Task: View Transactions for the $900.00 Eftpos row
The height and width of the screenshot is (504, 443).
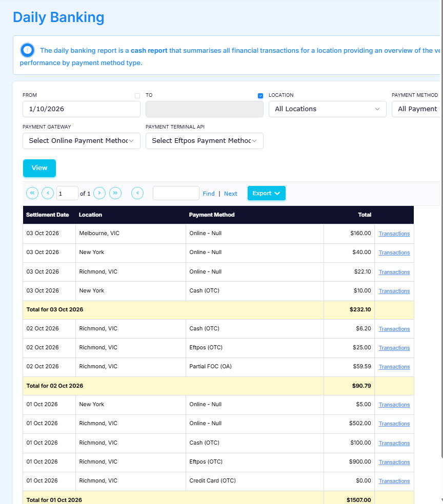Action: coord(394,462)
